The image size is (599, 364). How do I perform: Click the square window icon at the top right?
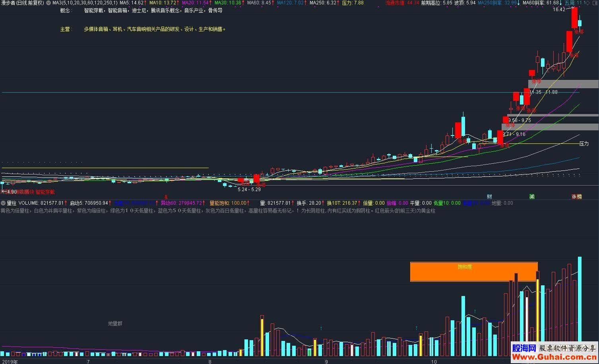596,3
